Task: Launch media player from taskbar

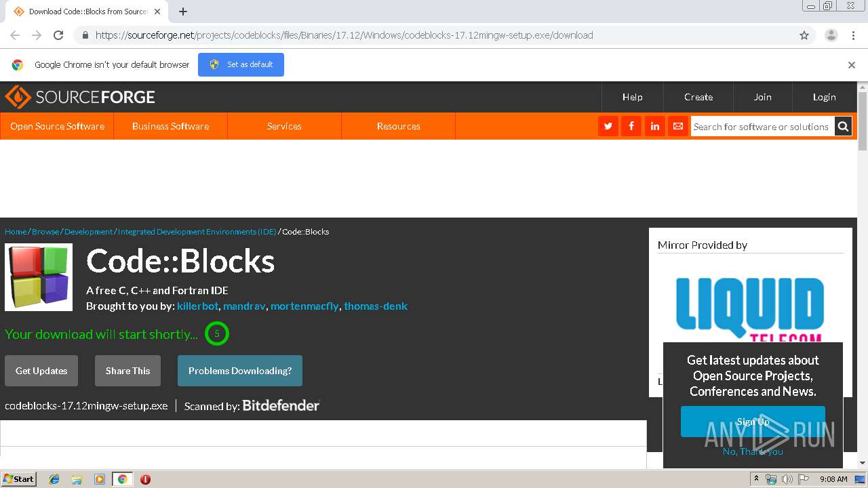Action: click(x=100, y=479)
